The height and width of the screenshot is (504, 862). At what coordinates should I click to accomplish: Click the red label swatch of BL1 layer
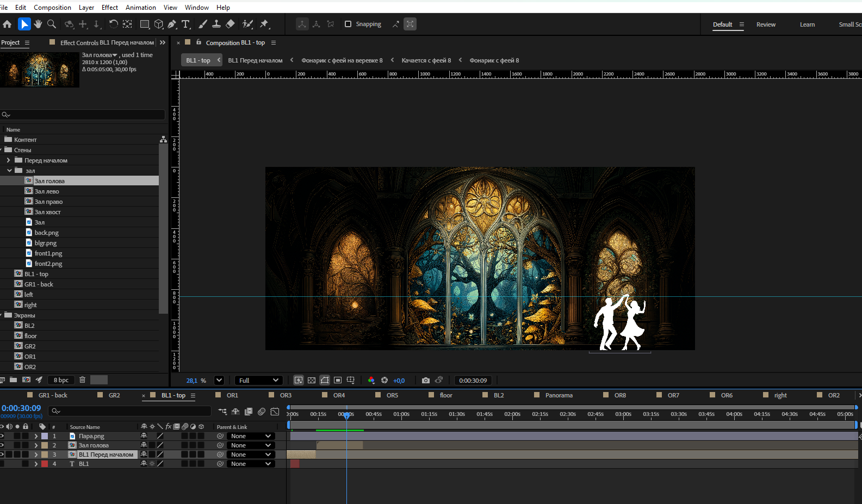click(x=45, y=464)
